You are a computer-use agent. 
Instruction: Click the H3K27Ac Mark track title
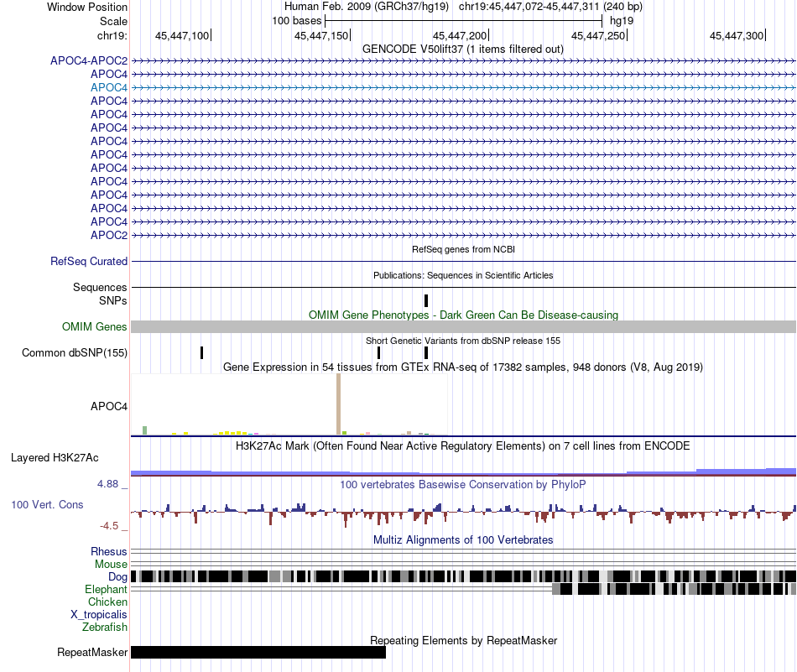(x=463, y=445)
